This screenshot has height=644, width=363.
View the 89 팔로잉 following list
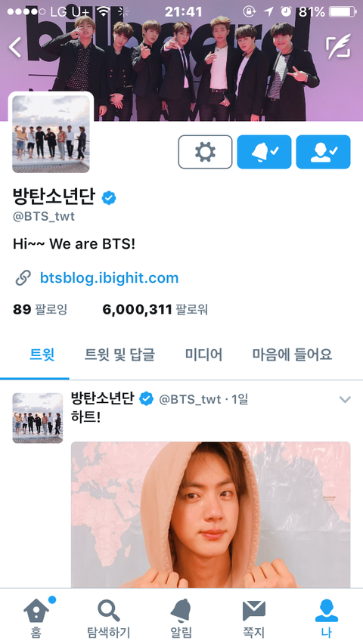(x=40, y=309)
